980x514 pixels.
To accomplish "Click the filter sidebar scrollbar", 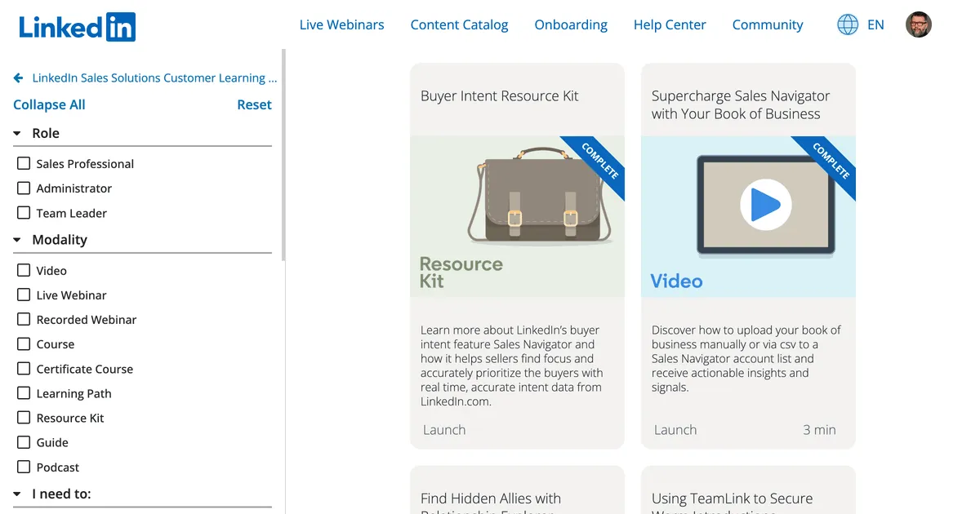I will (x=283, y=155).
